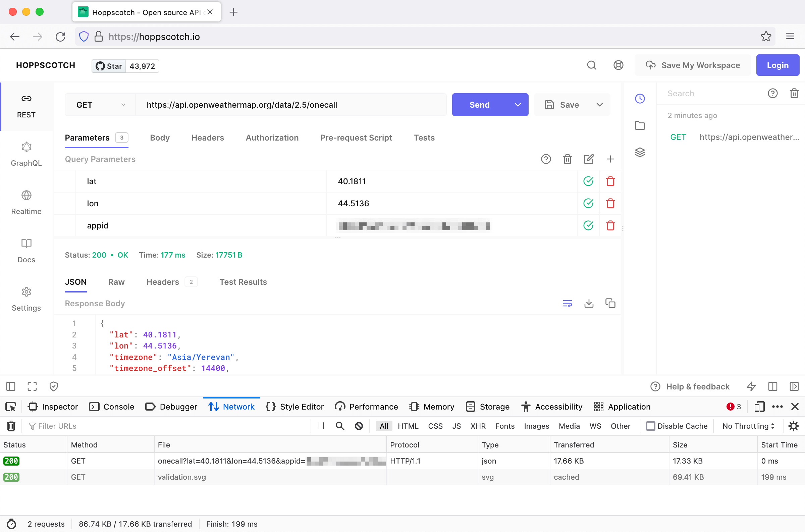The image size is (805, 532).
Task: Filter network requests by XHR
Action: click(478, 426)
